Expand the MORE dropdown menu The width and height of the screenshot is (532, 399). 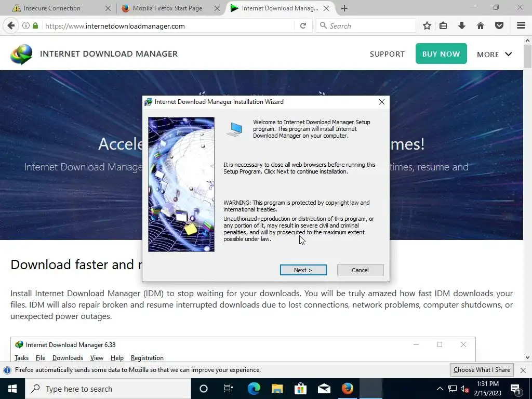tap(495, 54)
